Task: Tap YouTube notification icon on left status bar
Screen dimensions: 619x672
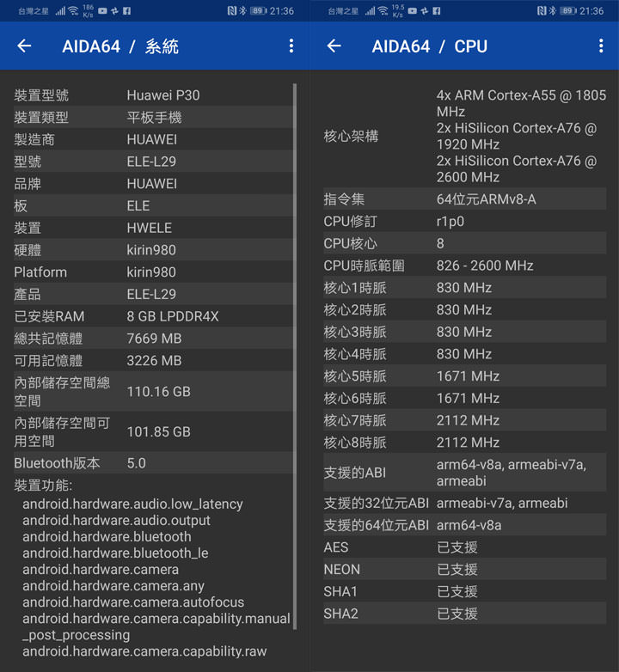Action: pyautogui.click(x=102, y=10)
